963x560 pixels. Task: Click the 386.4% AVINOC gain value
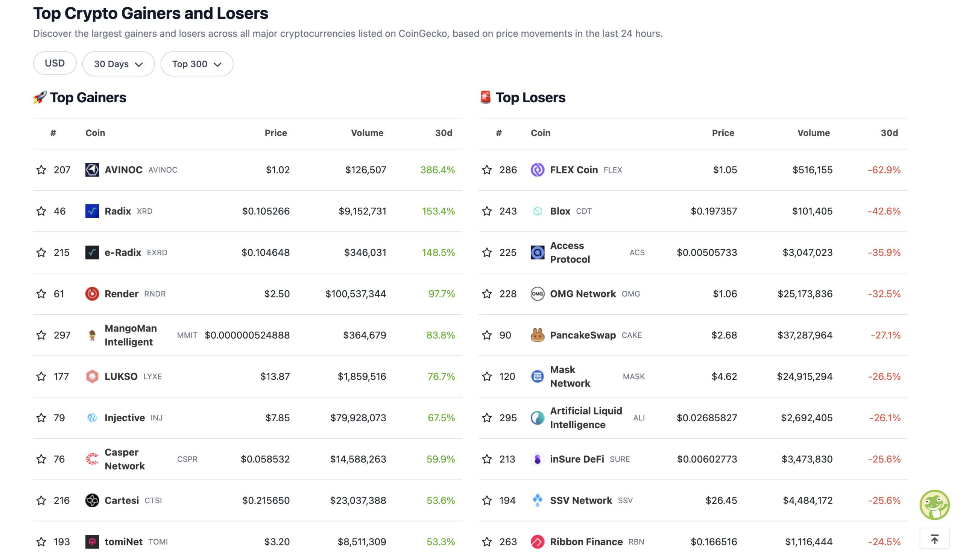(x=437, y=170)
